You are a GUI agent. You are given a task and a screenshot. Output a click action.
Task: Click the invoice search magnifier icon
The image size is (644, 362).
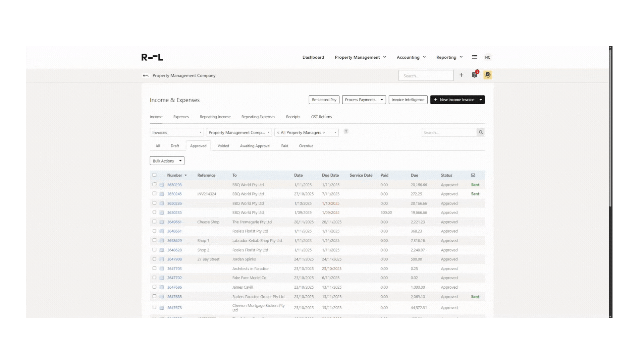pos(481,132)
